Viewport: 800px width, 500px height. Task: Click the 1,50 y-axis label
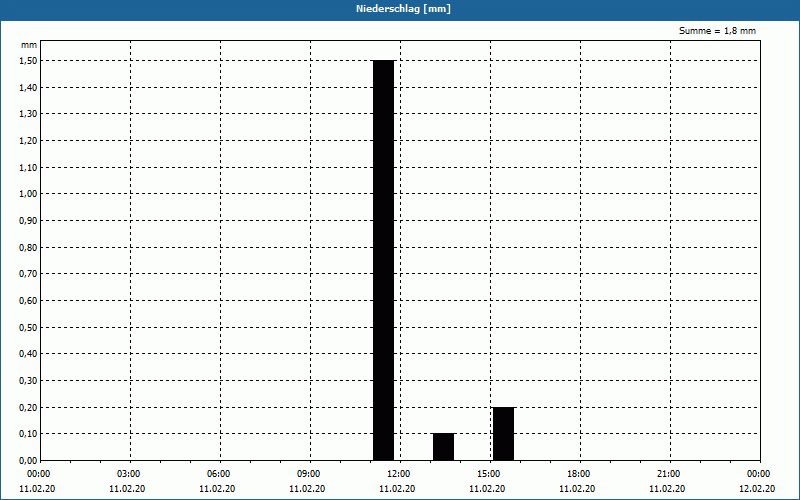[x=28, y=61]
